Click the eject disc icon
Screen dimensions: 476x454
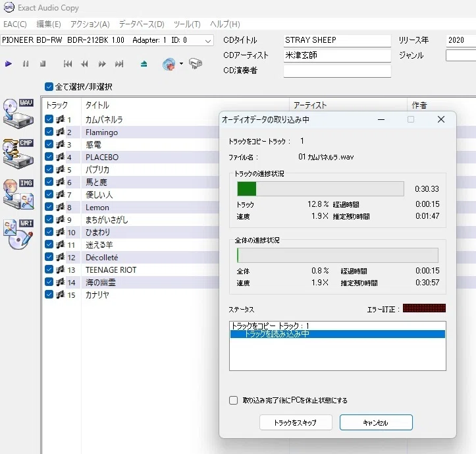(144, 63)
